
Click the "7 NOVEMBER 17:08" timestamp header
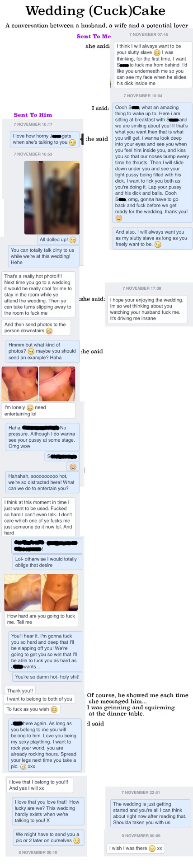click(142, 288)
